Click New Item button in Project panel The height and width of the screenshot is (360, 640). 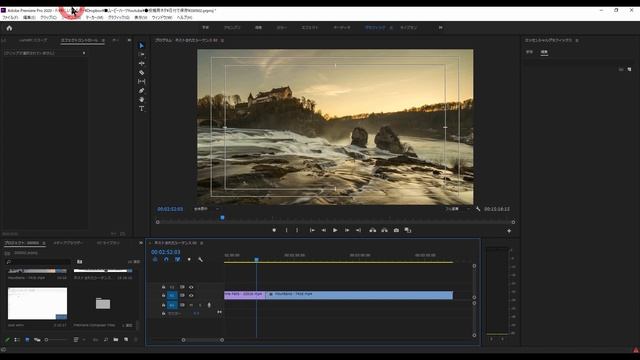tap(126, 340)
